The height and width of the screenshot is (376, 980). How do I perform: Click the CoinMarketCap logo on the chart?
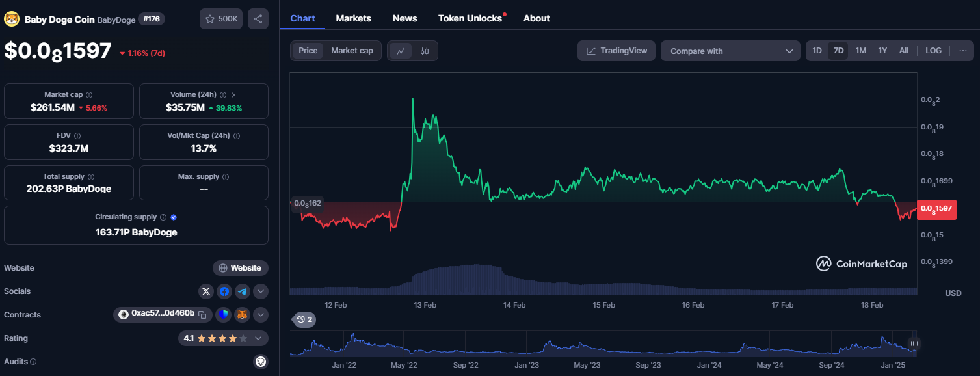click(x=861, y=263)
